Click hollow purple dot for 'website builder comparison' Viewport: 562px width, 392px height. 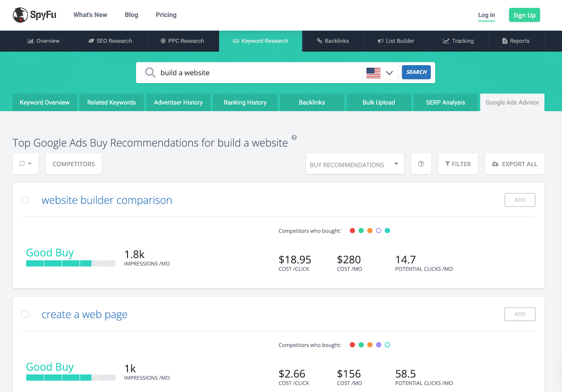379,230
